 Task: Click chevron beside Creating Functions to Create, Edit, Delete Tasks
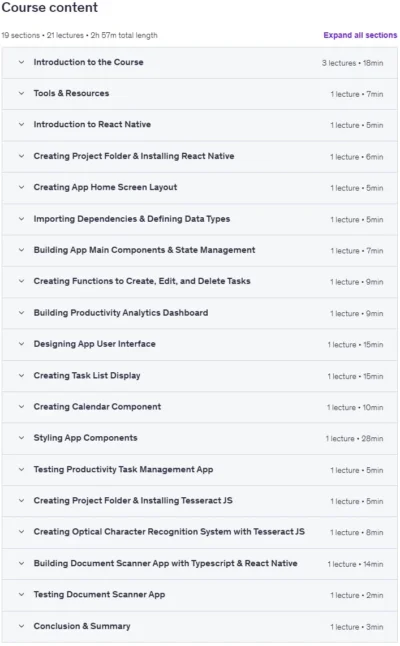tap(21, 281)
